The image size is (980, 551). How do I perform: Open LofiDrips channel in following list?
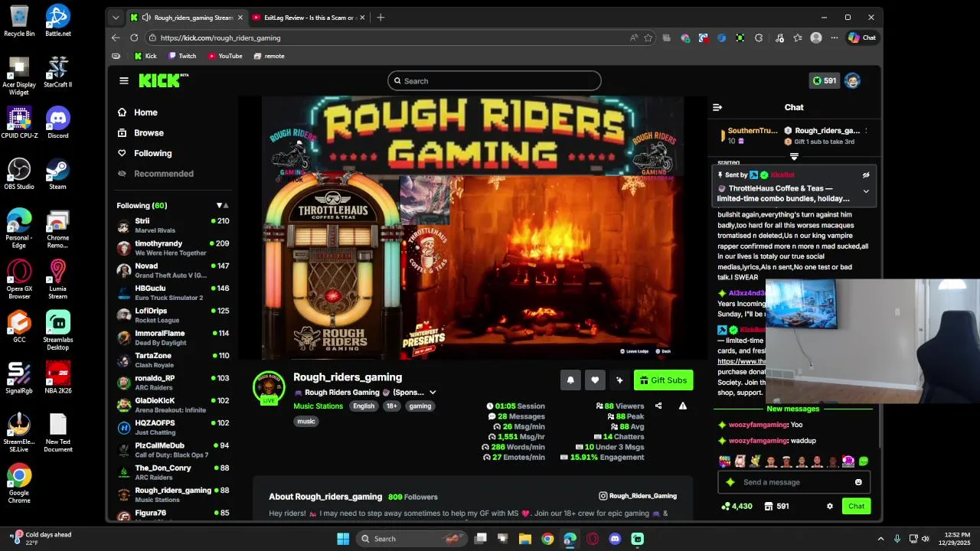(x=173, y=315)
